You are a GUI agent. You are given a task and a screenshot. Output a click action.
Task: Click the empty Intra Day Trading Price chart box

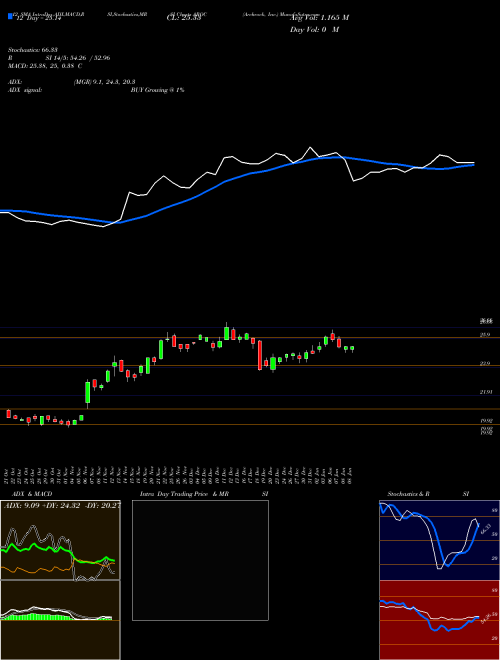[200, 560]
